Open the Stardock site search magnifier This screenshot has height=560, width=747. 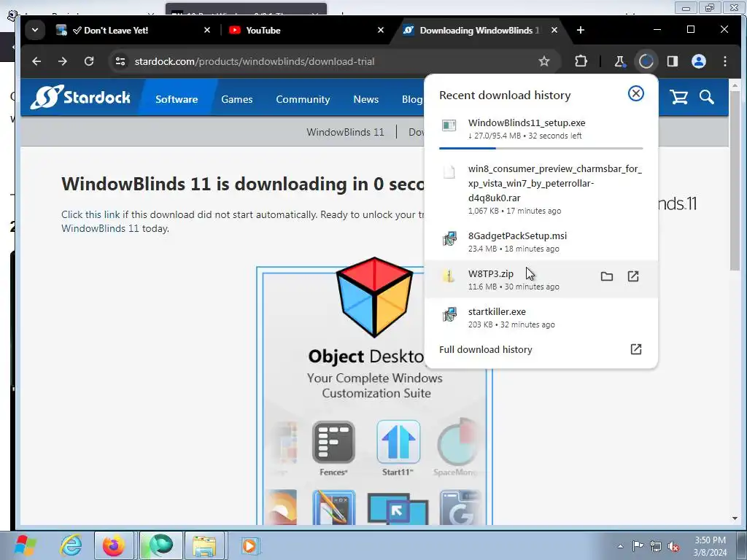pos(706,97)
